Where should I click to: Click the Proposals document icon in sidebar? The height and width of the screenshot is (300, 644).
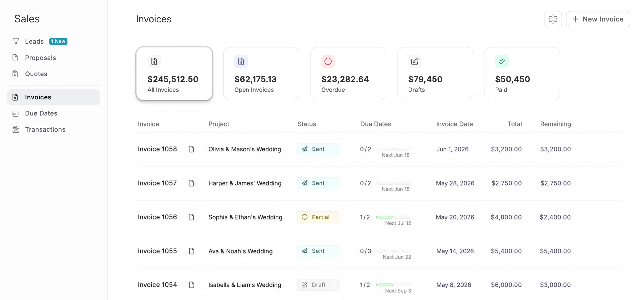click(15, 58)
